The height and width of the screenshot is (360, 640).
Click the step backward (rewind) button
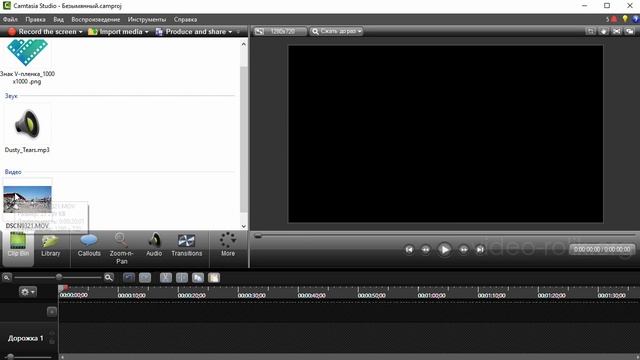426,249
